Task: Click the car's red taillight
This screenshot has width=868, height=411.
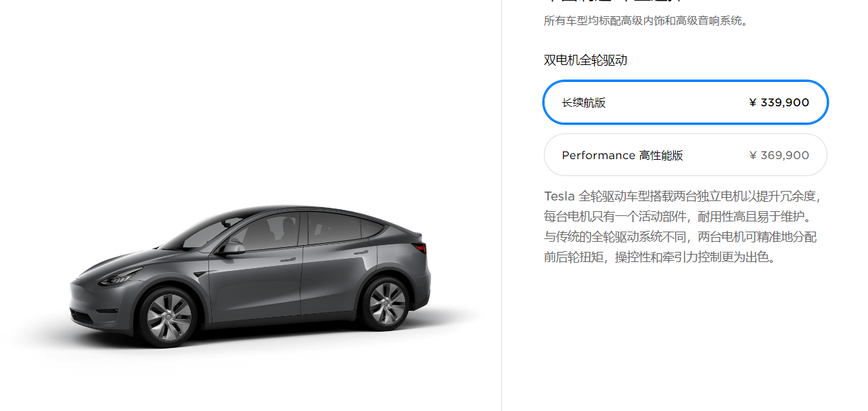Action: click(x=421, y=247)
